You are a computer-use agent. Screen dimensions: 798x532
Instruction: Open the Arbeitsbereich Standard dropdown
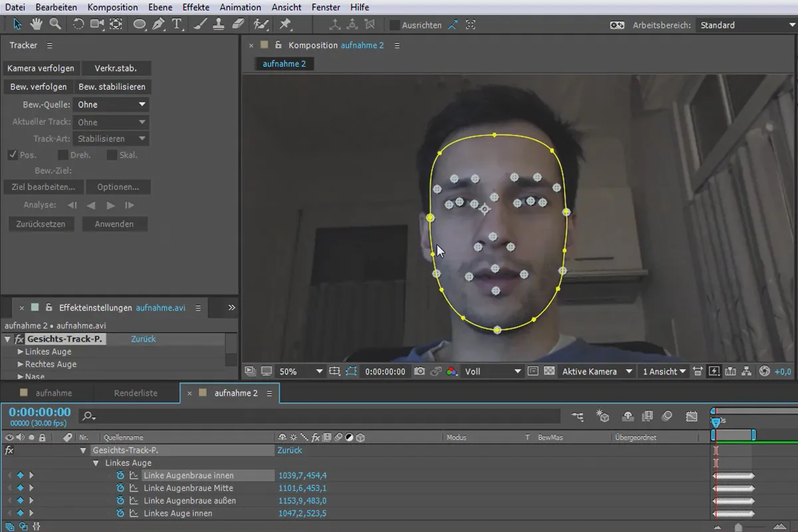(746, 25)
